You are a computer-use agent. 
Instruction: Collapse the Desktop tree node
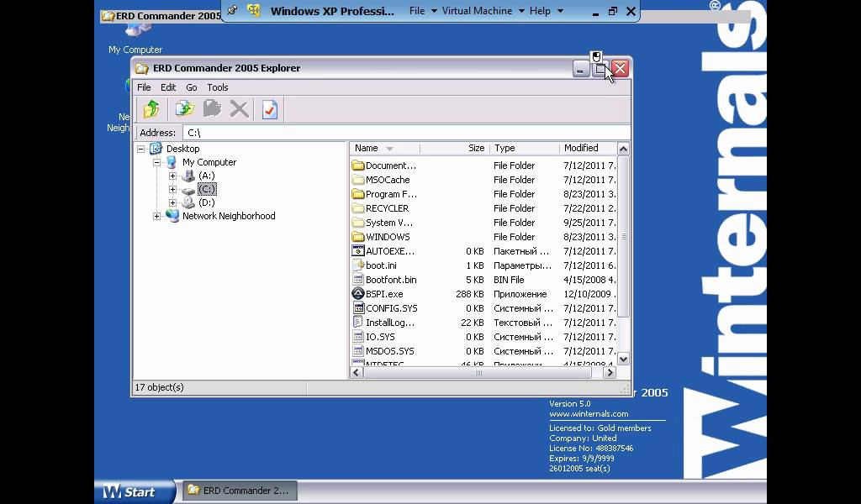click(x=141, y=149)
